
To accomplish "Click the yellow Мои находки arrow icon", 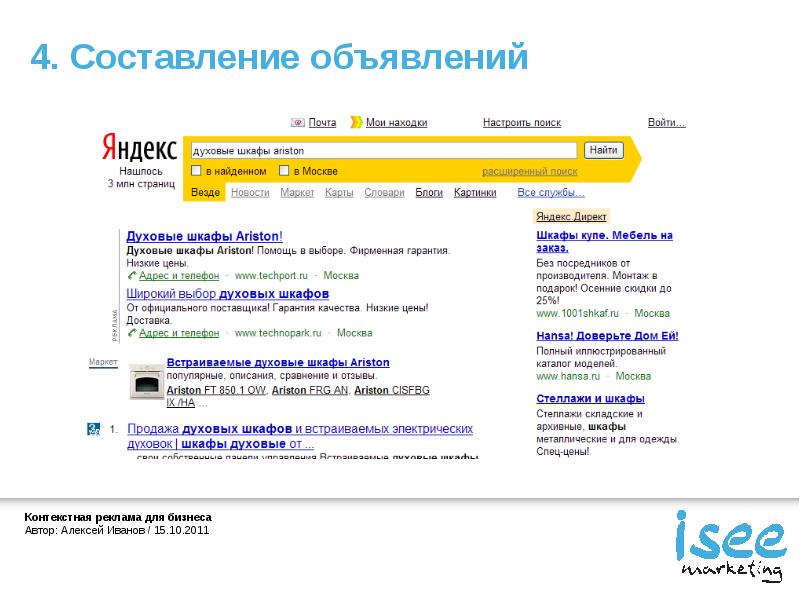I will tap(356, 123).
